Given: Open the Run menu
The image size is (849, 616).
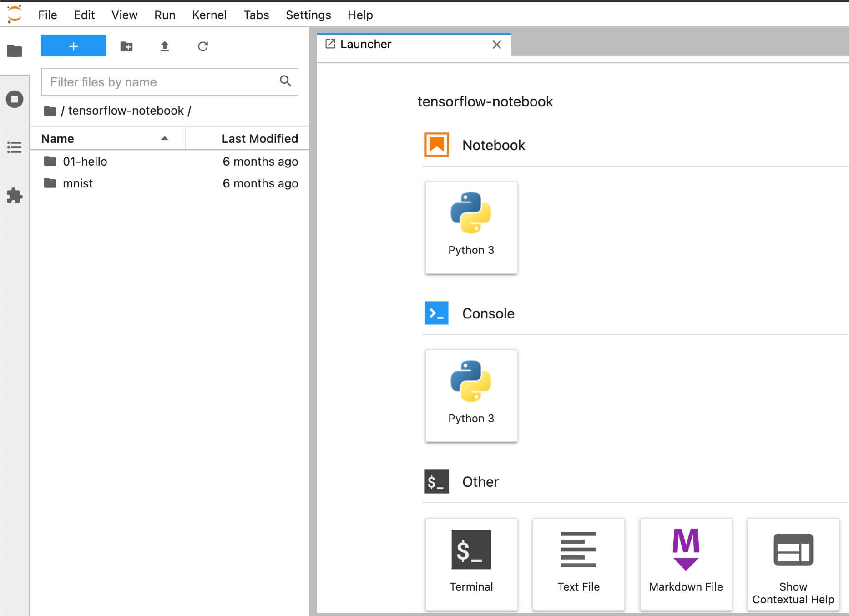Looking at the screenshot, I should pyautogui.click(x=165, y=15).
